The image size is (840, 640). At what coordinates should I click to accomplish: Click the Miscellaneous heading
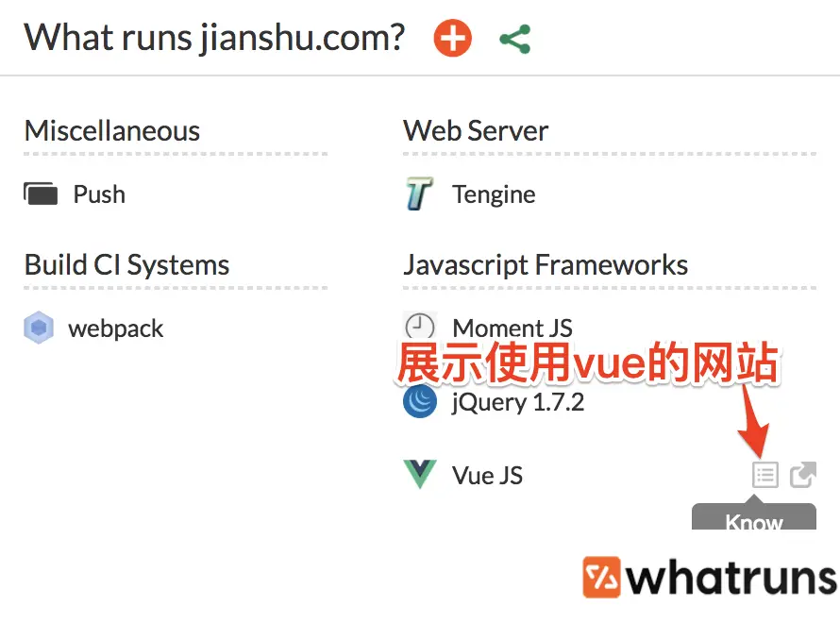coord(112,131)
